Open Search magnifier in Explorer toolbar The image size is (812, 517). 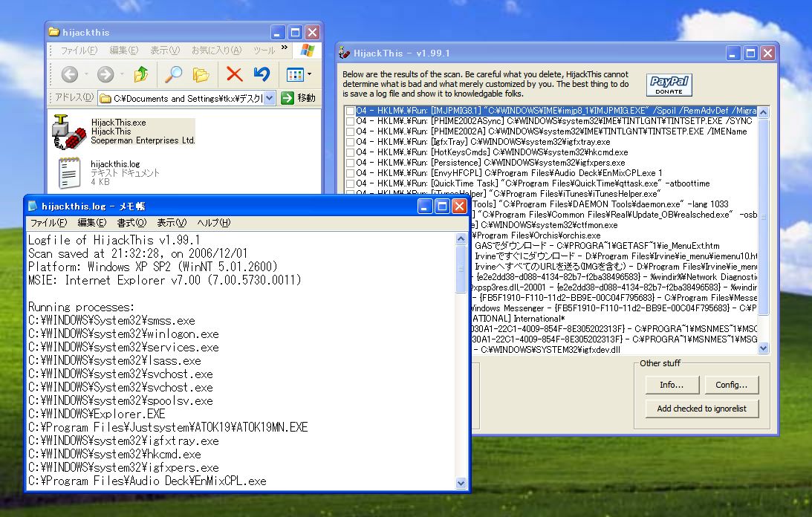174,74
